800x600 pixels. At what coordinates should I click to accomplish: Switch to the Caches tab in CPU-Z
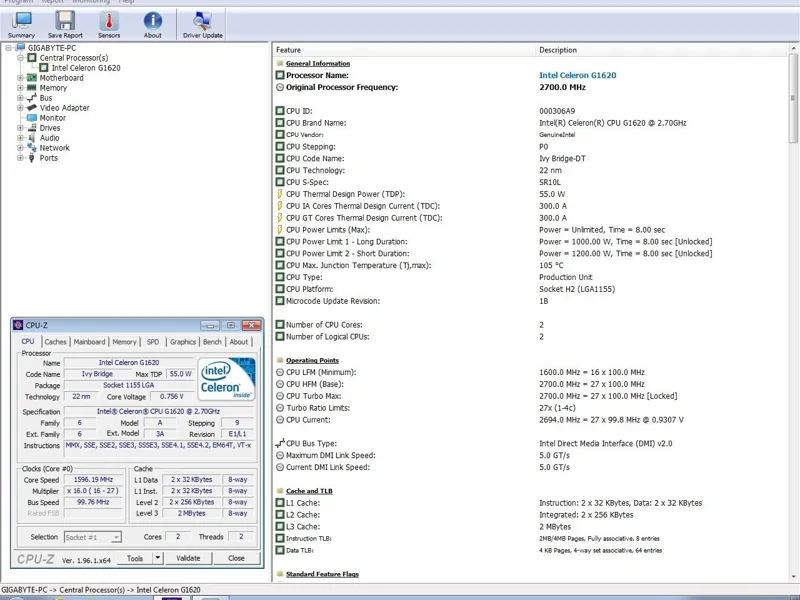tap(56, 342)
